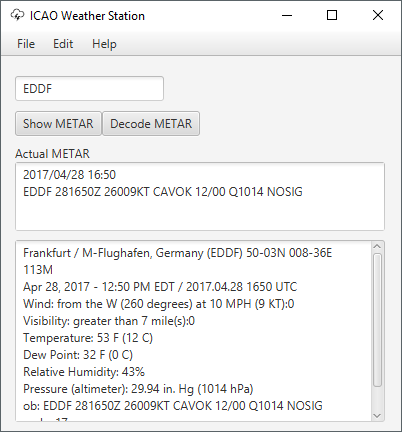The width and height of the screenshot is (402, 432).
Task: Click the window title 'ICAO Weather Station'
Action: pyautogui.click(x=87, y=16)
